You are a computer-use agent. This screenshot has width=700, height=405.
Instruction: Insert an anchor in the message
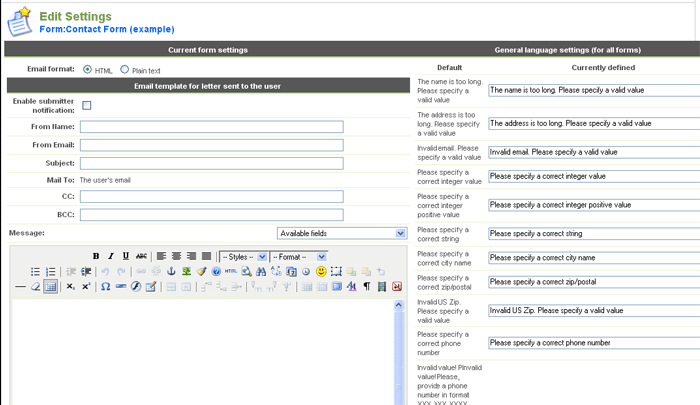[x=171, y=271]
